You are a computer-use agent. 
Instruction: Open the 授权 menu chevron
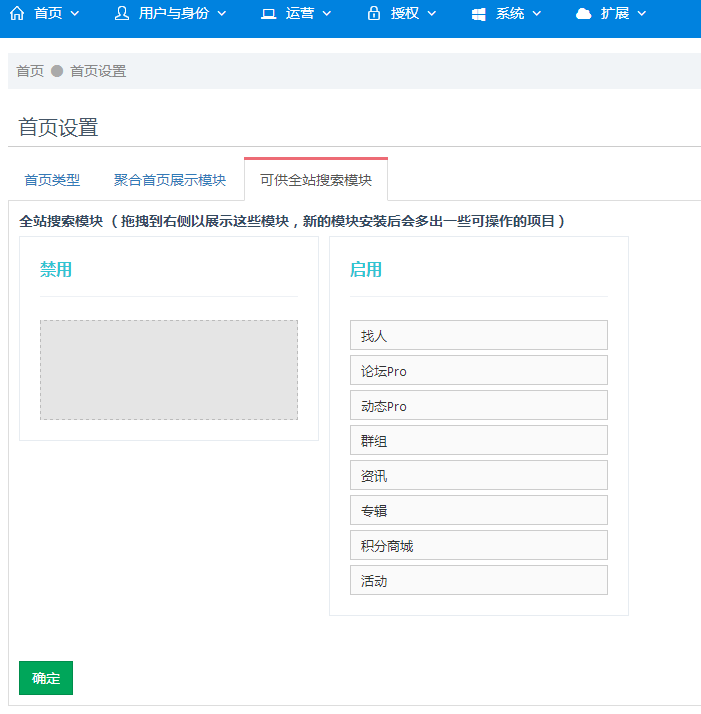(431, 14)
